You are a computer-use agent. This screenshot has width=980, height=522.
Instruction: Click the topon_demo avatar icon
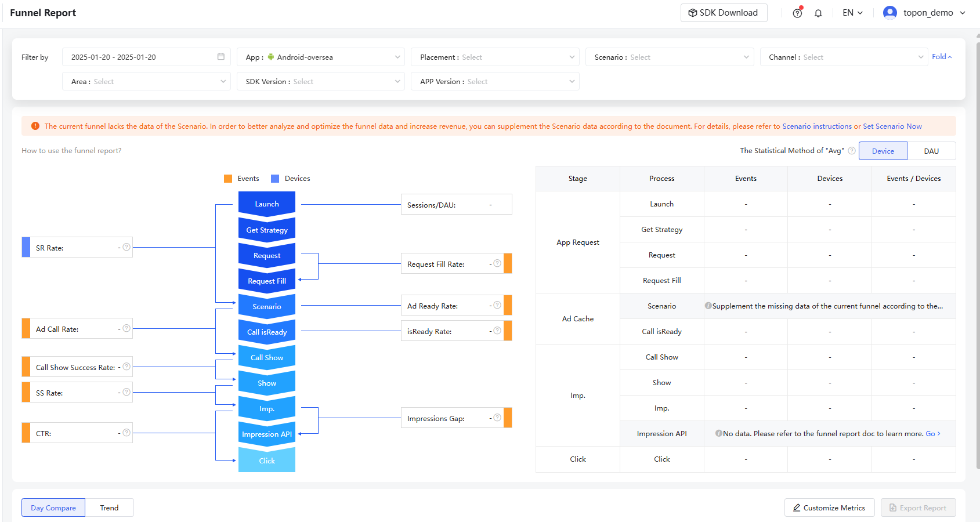click(x=889, y=12)
